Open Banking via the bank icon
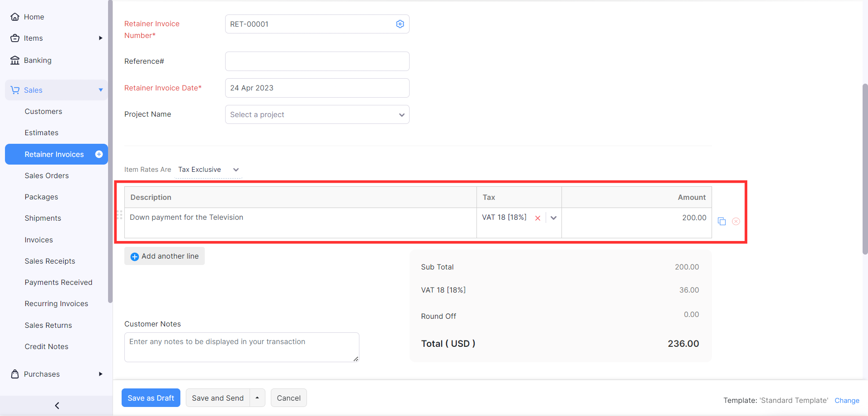This screenshot has height=416, width=868. 15,60
